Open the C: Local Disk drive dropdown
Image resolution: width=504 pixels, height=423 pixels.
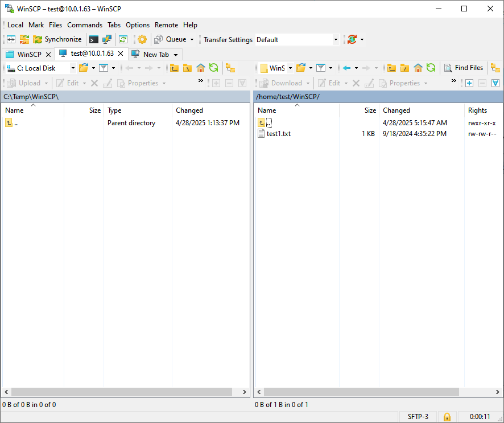click(73, 68)
